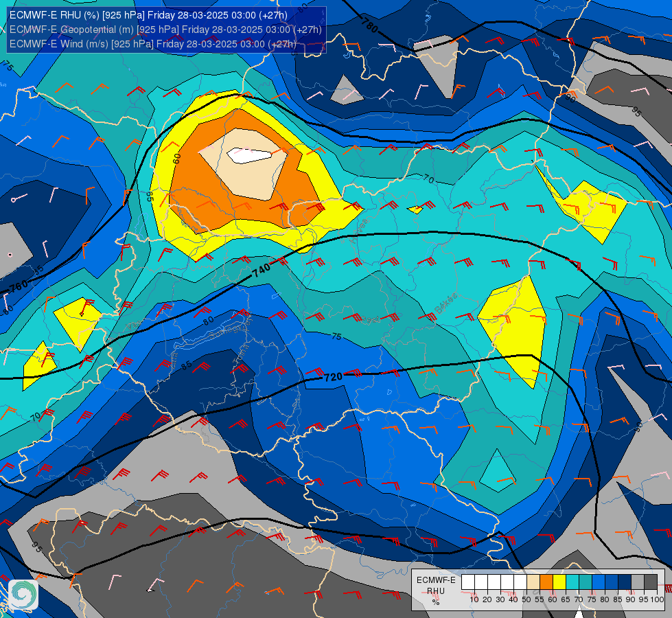Pick the white legend swatch between 10 and 20

click(x=481, y=582)
